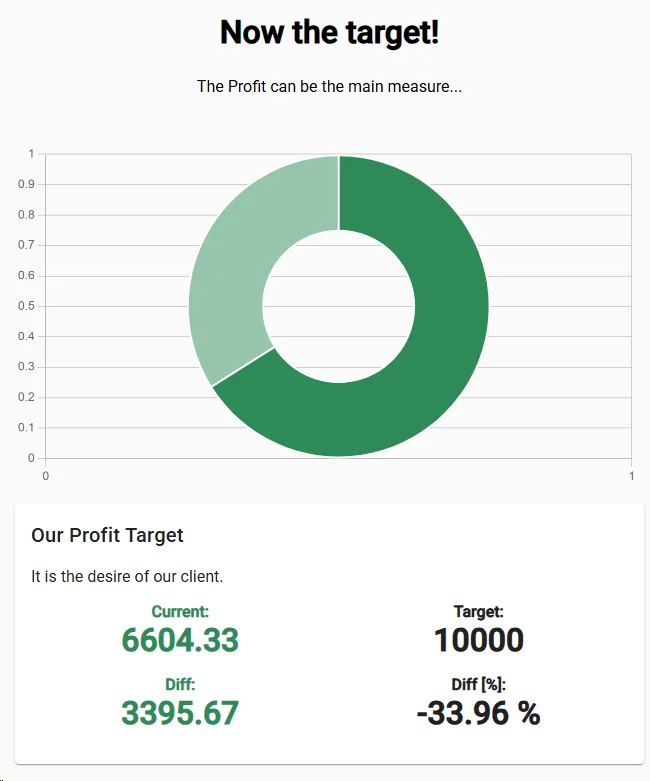Click the "Target:" label
The width and height of the screenshot is (650, 781).
tap(479, 611)
